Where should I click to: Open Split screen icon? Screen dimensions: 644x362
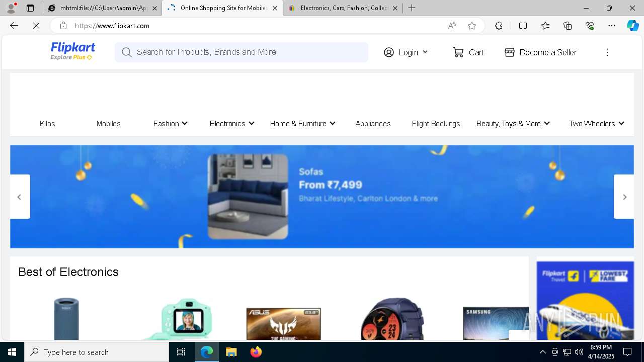click(x=523, y=26)
